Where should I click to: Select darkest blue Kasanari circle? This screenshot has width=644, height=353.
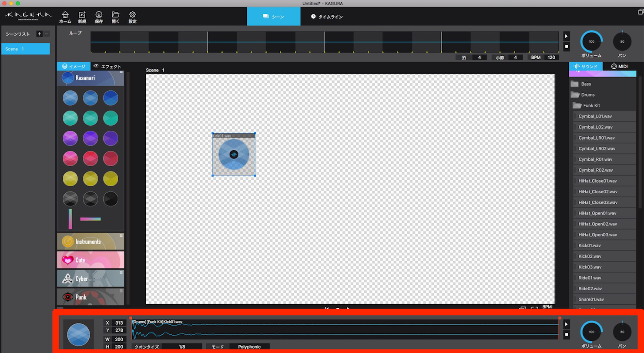[x=111, y=98]
